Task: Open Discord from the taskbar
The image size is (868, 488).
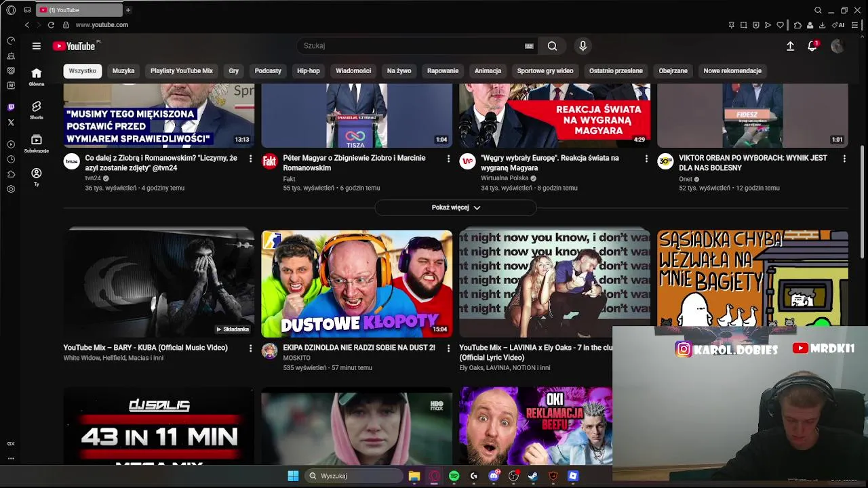Action: point(494,476)
